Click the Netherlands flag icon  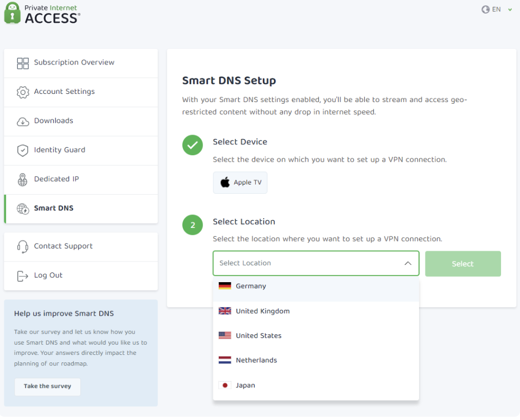[x=225, y=360]
